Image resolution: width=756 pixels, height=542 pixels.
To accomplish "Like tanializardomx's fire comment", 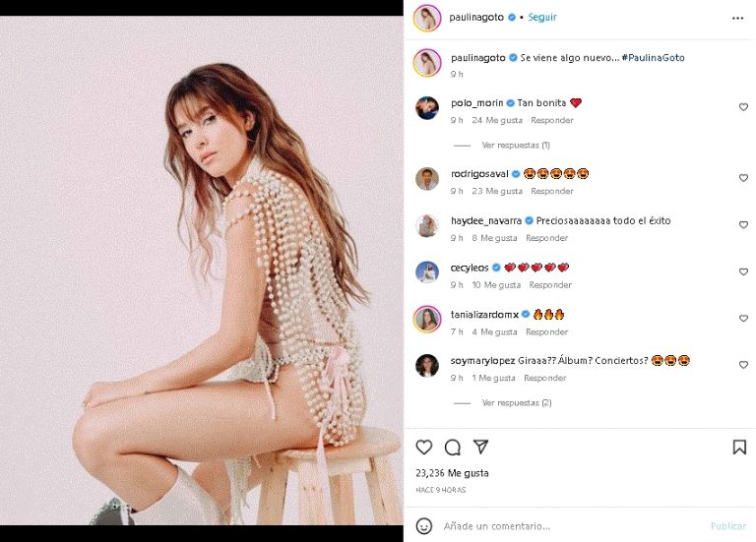I will [743, 319].
